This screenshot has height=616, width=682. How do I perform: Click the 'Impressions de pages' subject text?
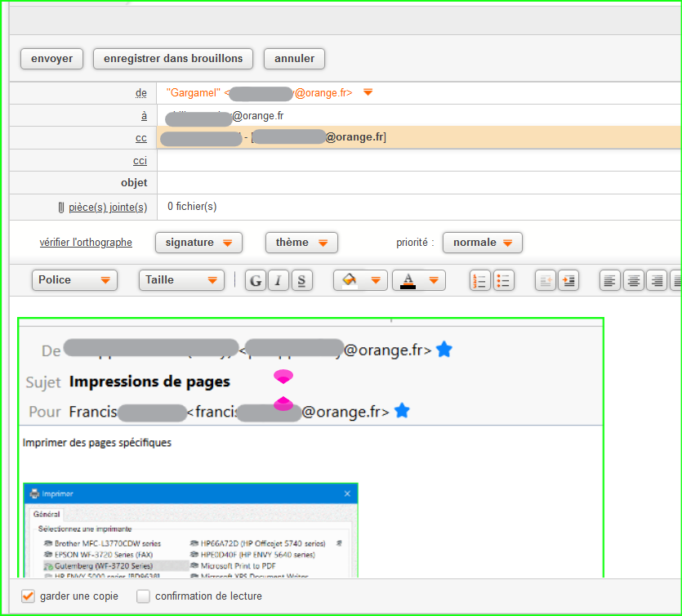pyautogui.click(x=149, y=382)
